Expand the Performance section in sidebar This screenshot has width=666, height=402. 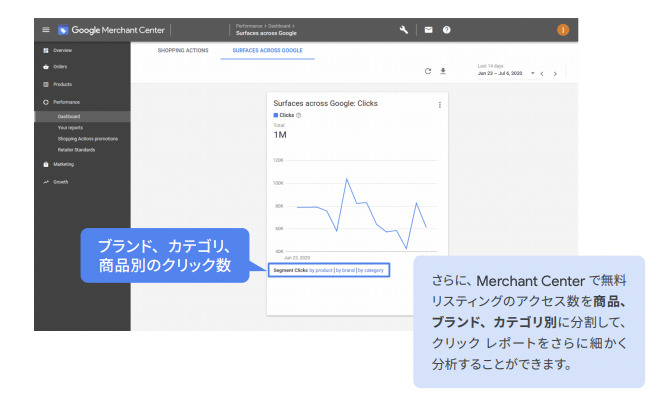point(67,102)
